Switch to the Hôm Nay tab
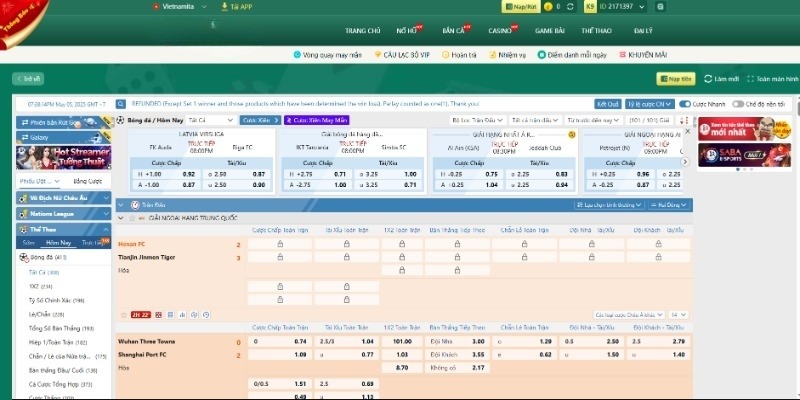 pos(58,242)
